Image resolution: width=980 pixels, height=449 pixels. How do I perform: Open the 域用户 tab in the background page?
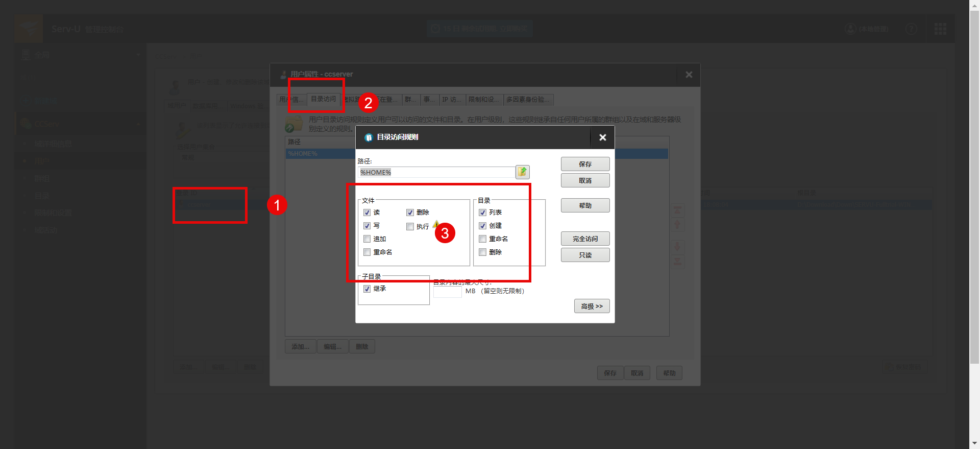(x=178, y=106)
